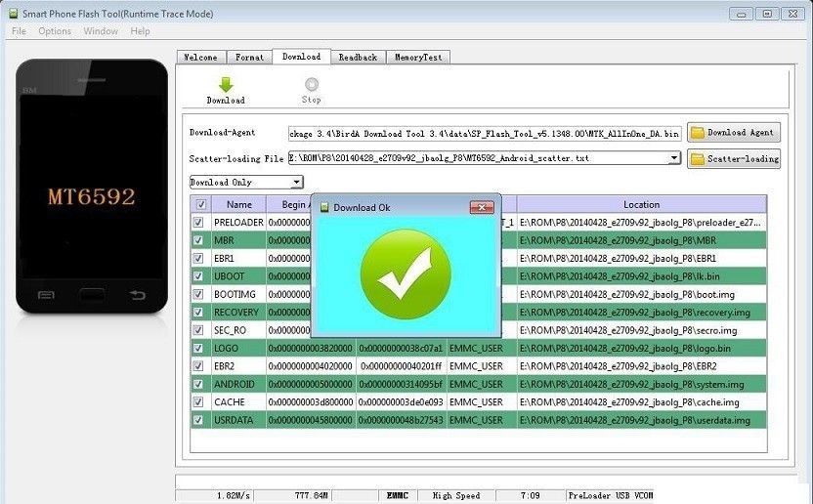The width and height of the screenshot is (813, 504).
Task: Switch to the MemoryTest tab
Action: pos(418,58)
